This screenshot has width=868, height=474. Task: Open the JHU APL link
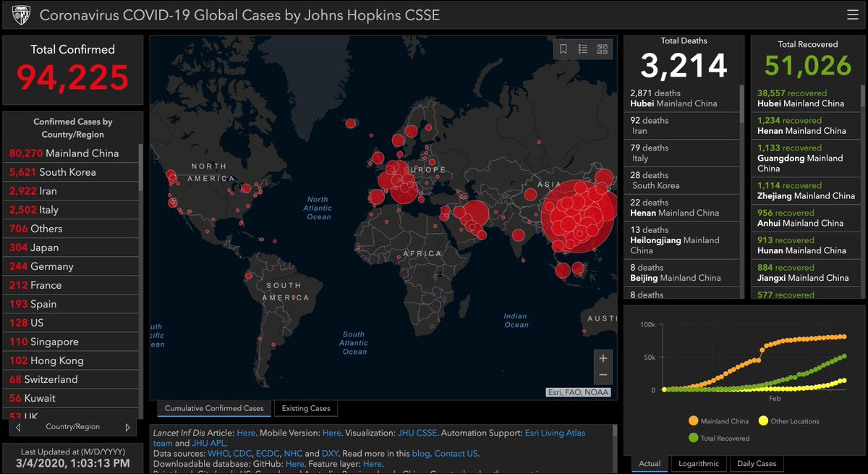pos(208,443)
